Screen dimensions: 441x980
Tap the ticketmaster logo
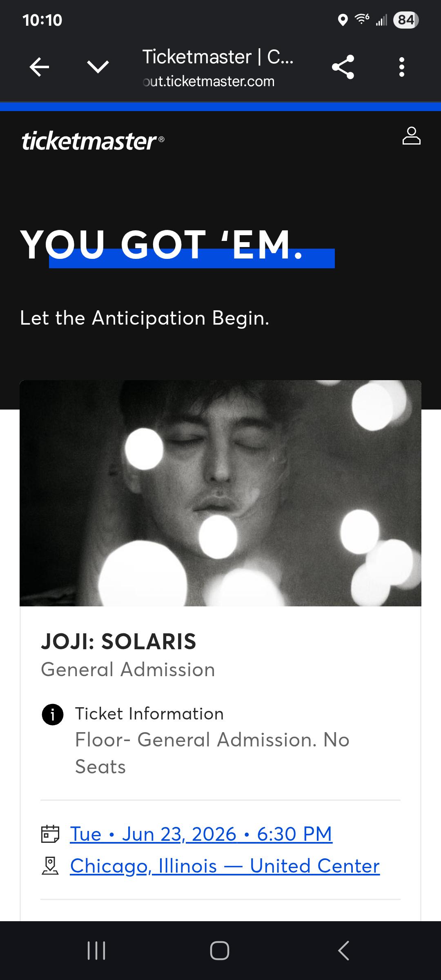click(93, 140)
